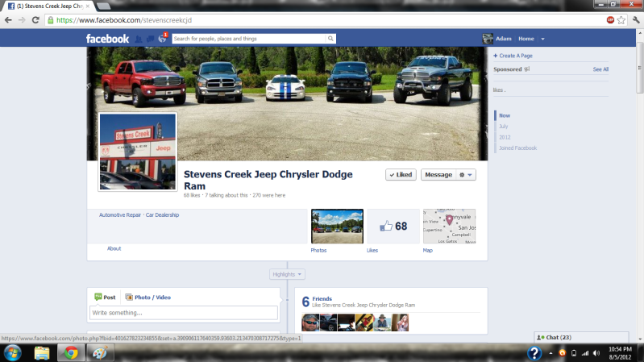The width and height of the screenshot is (644, 362).
Task: Expand the Highlights dropdown
Action: pyautogui.click(x=287, y=274)
